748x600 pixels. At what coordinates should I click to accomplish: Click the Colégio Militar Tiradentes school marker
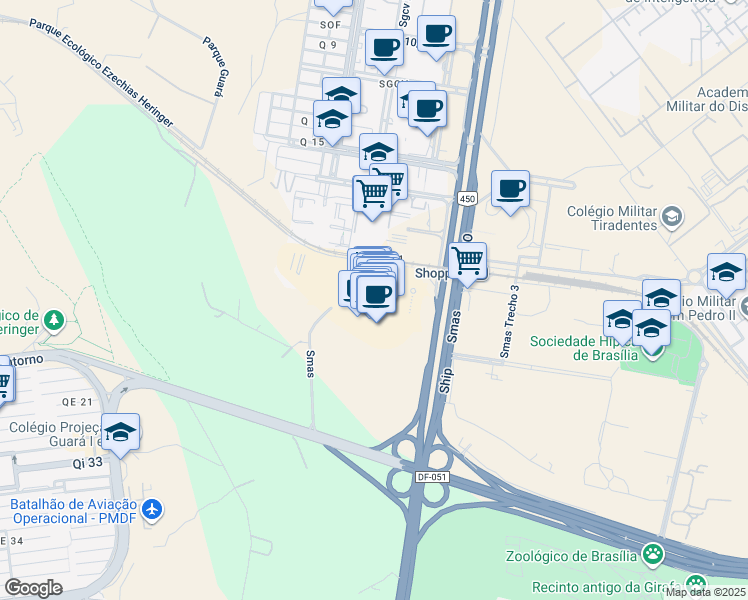[672, 217]
